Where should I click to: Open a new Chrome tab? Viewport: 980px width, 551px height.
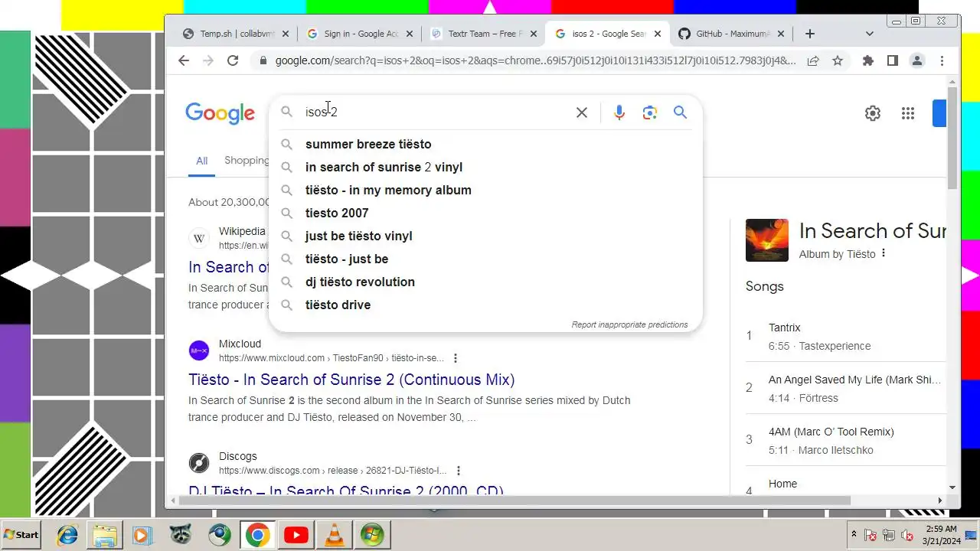[809, 34]
